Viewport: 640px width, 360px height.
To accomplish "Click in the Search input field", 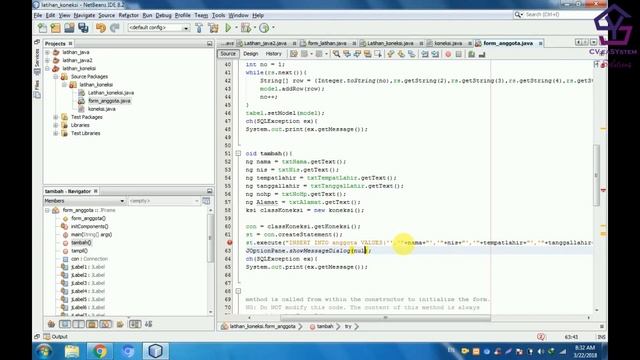I will point(559,15).
